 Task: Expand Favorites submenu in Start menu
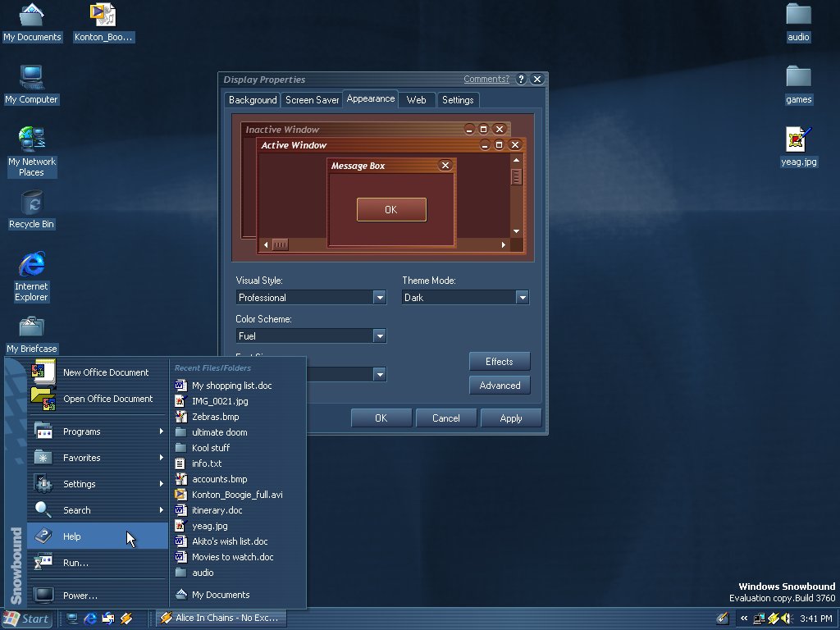98,458
